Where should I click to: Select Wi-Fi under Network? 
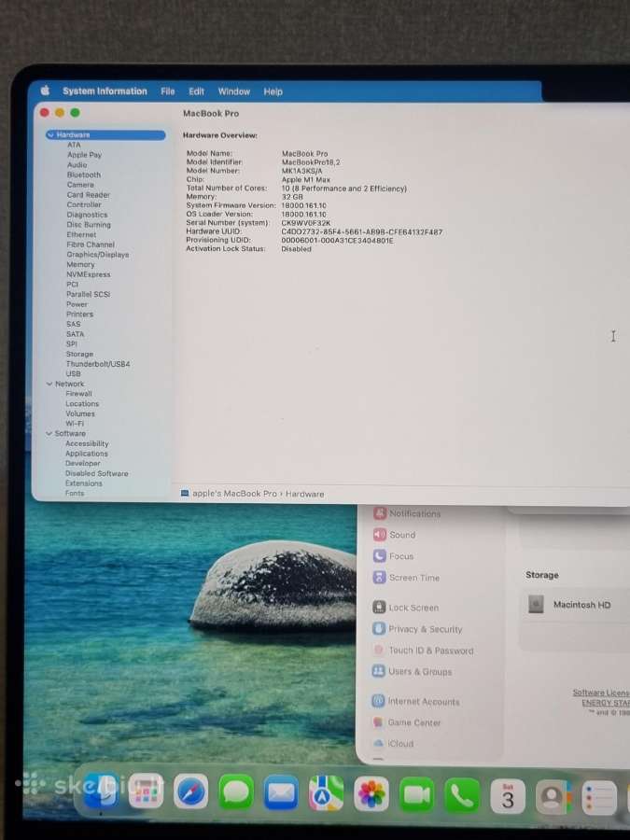coord(75,423)
